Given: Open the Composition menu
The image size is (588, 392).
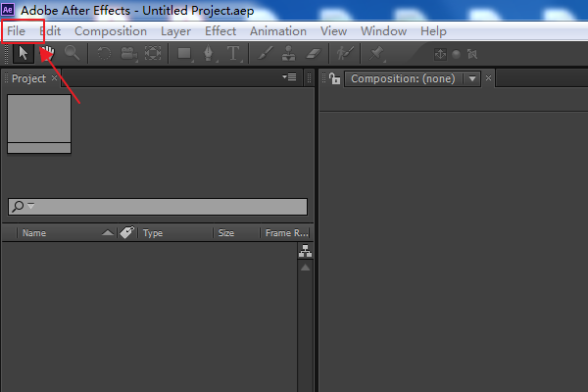Looking at the screenshot, I should [111, 31].
